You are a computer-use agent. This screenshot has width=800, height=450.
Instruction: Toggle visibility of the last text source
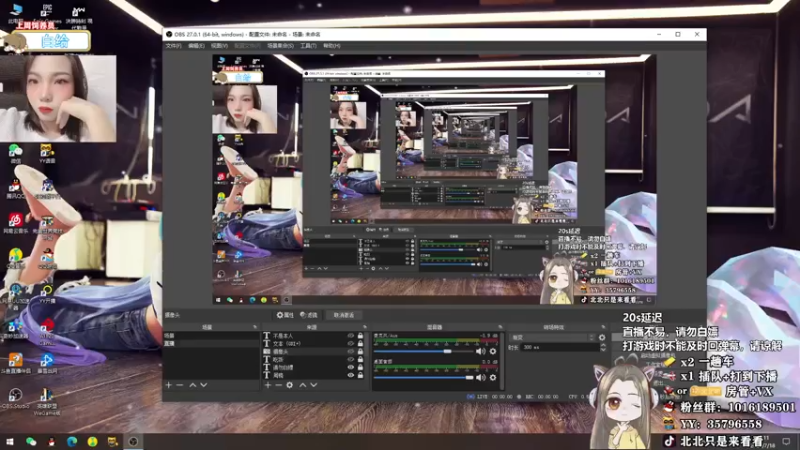click(x=351, y=375)
